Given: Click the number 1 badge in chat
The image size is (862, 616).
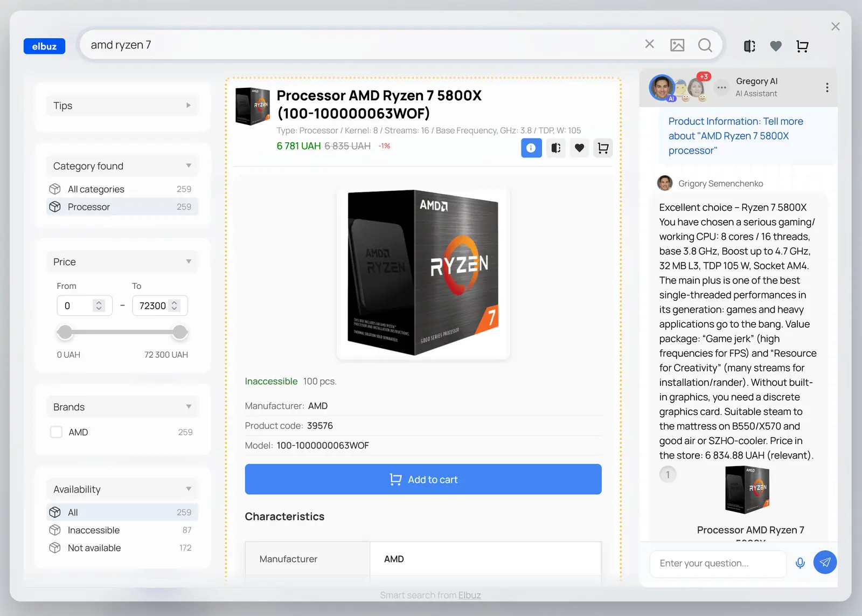Looking at the screenshot, I should pos(668,474).
